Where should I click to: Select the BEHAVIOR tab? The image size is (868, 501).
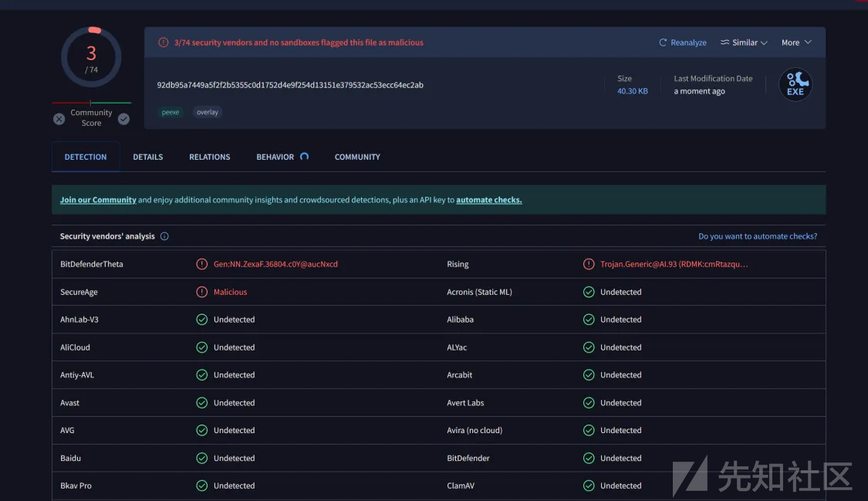[275, 157]
